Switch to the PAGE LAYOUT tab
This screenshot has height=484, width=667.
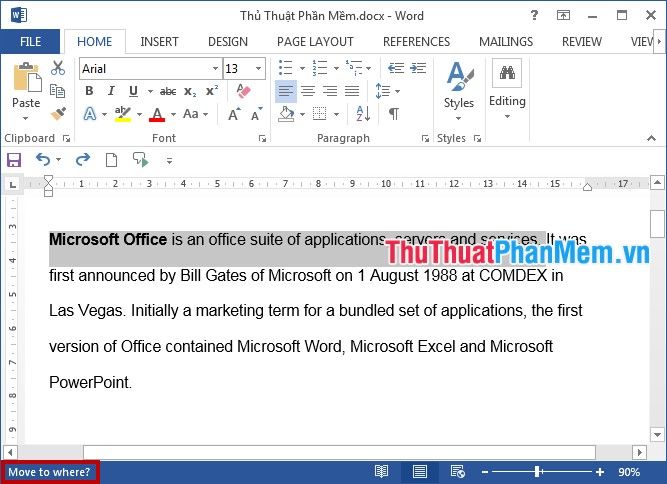315,42
